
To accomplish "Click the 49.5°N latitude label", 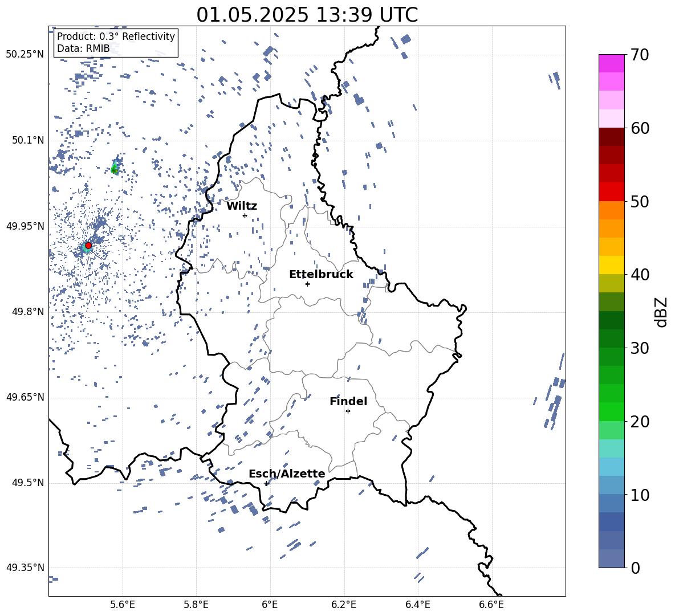I will (28, 483).
